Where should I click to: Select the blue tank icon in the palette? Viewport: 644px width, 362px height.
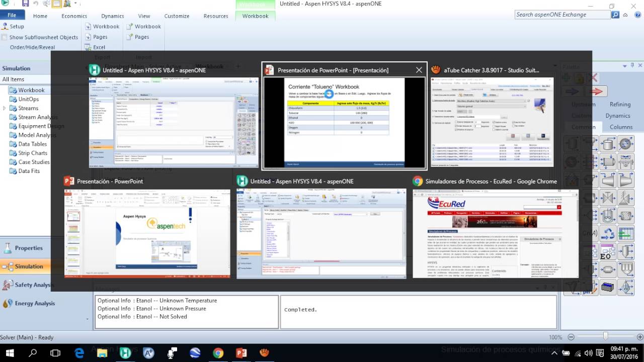tap(608, 287)
